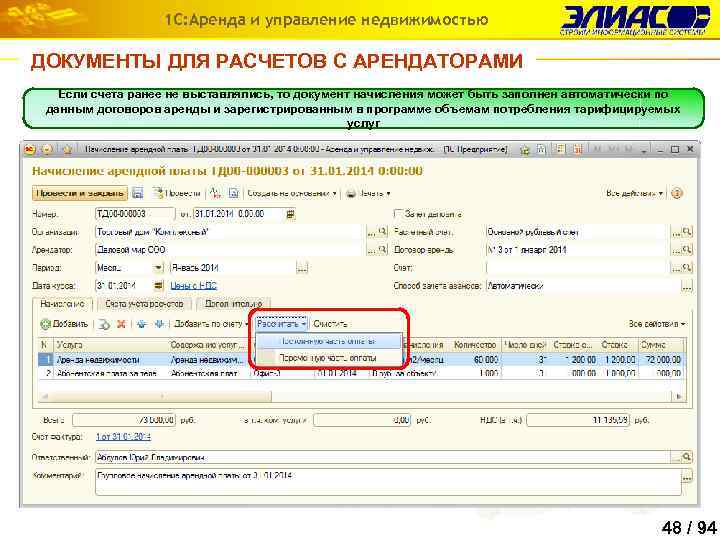Select Переменную часть оплаты menu item
Image resolution: width=720 pixels, height=540 pixels.
coord(328,358)
